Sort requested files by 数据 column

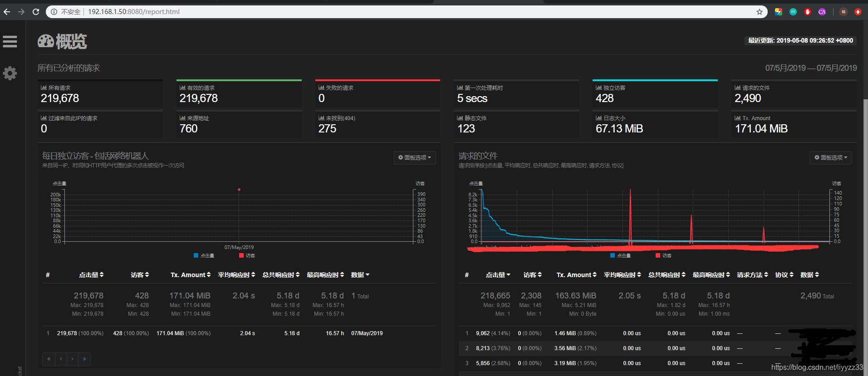tap(809, 275)
